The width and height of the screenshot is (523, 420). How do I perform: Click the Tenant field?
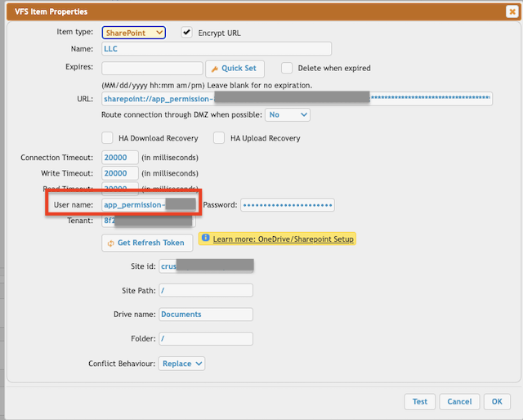(149, 221)
